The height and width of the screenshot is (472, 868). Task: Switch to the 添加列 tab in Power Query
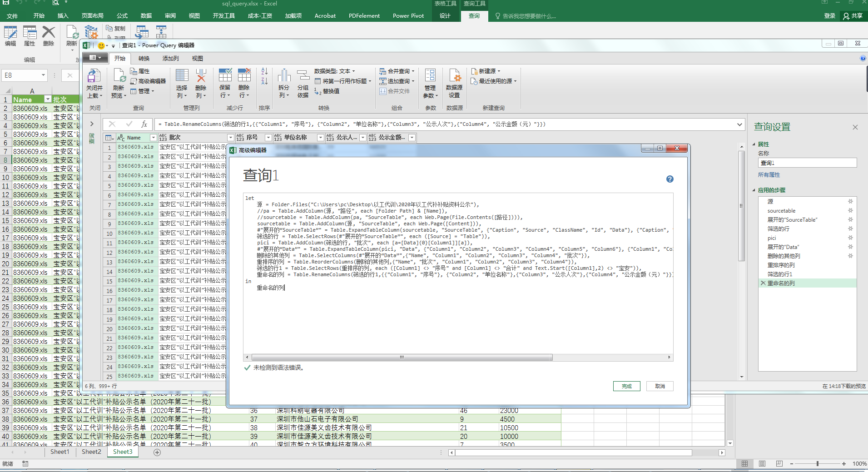click(x=170, y=59)
